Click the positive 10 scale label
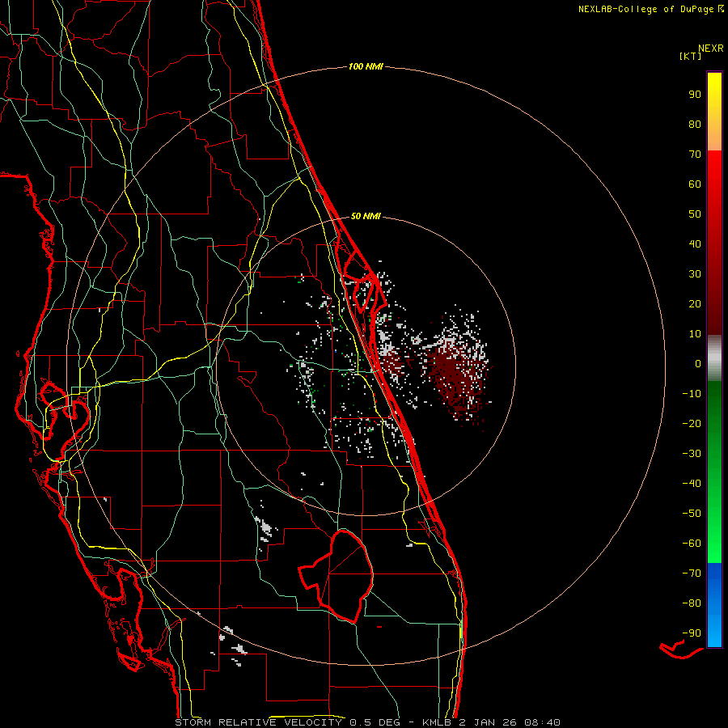This screenshot has height=728, width=728. pos(695,334)
